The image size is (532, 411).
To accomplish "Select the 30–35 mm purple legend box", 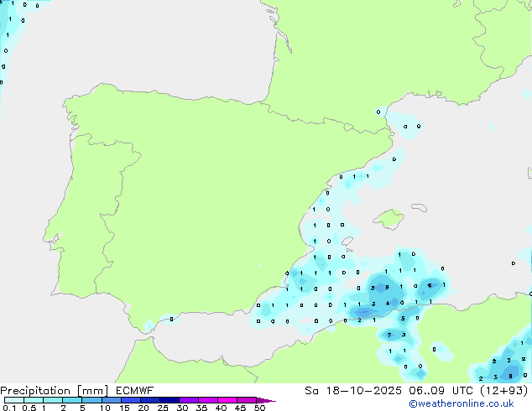I will click(188, 400).
